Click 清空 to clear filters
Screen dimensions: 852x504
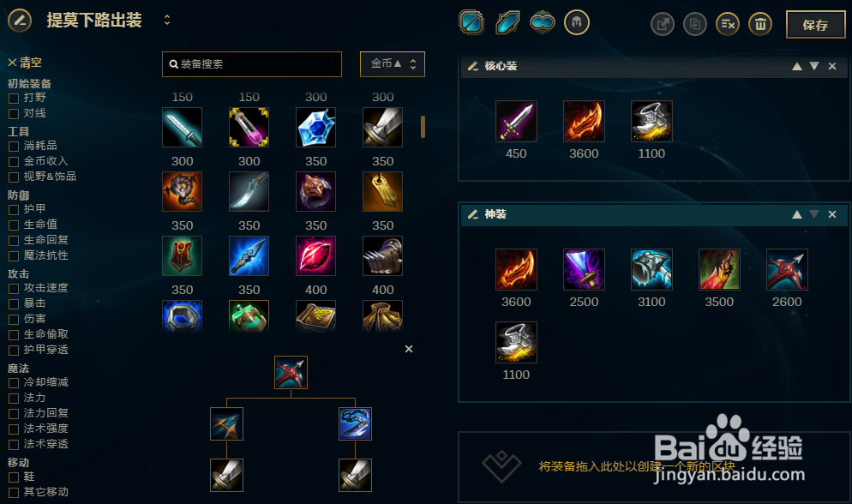point(25,63)
